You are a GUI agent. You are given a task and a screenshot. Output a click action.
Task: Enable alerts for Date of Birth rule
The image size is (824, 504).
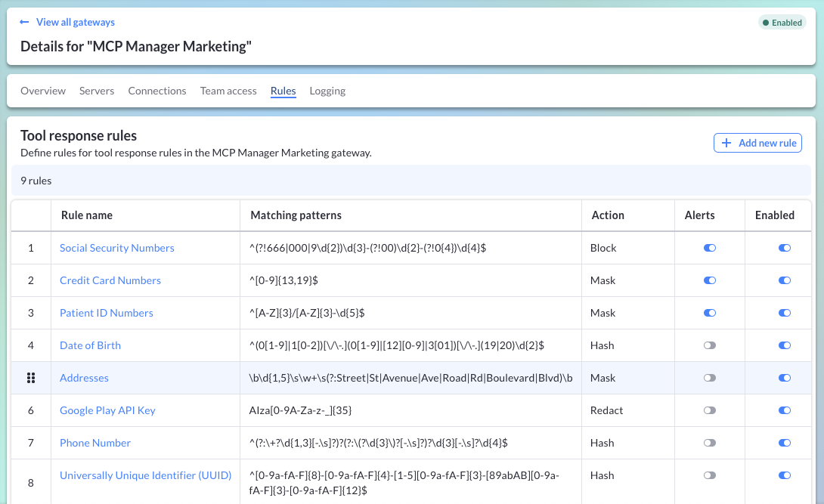(x=709, y=345)
